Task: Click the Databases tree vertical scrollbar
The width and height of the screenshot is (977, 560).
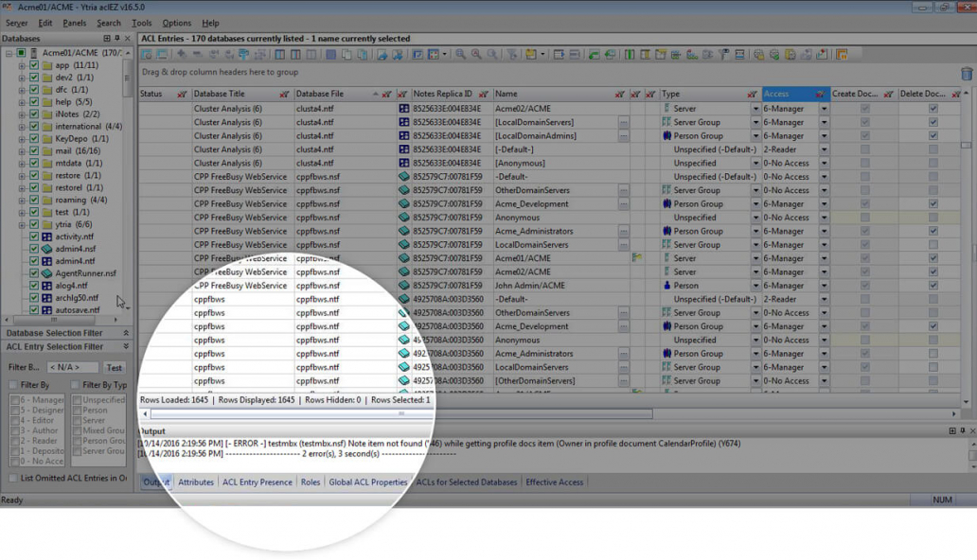Action: coord(128,78)
